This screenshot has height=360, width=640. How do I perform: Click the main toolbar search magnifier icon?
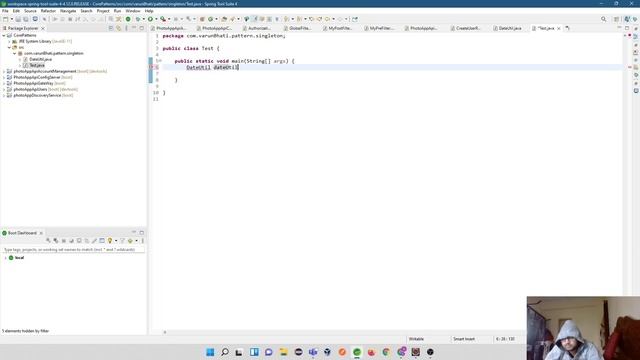pyautogui.click(x=603, y=19)
